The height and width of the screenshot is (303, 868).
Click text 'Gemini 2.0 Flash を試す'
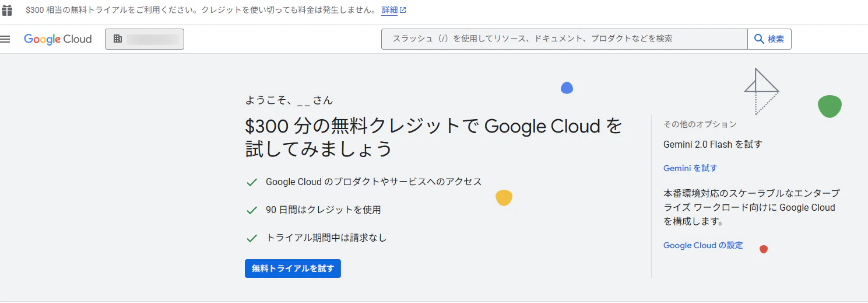[713, 144]
